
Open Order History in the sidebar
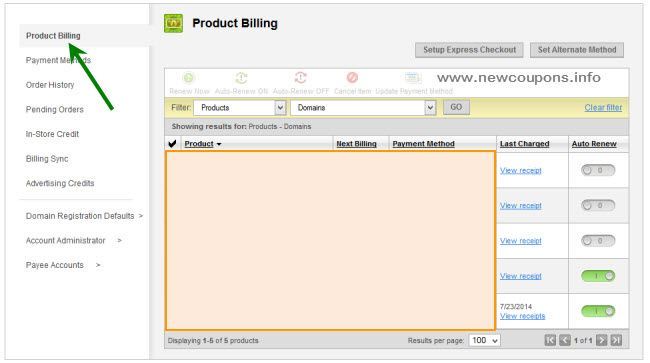50,85
